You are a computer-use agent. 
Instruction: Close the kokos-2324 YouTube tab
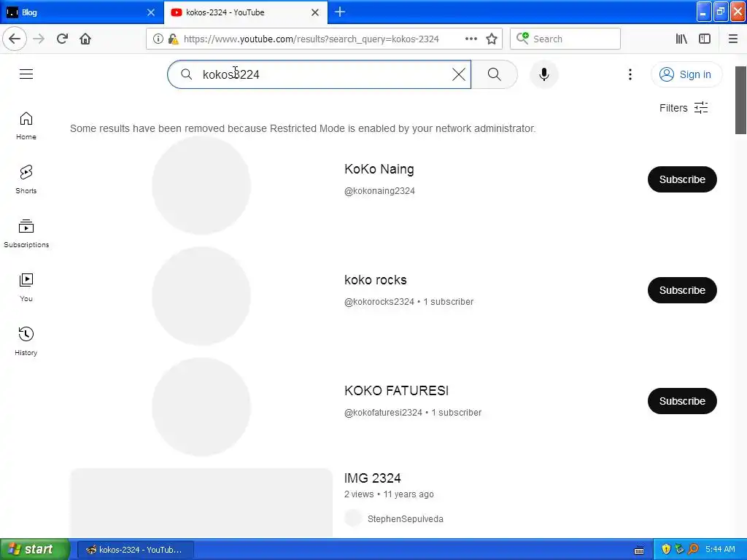[x=315, y=12]
